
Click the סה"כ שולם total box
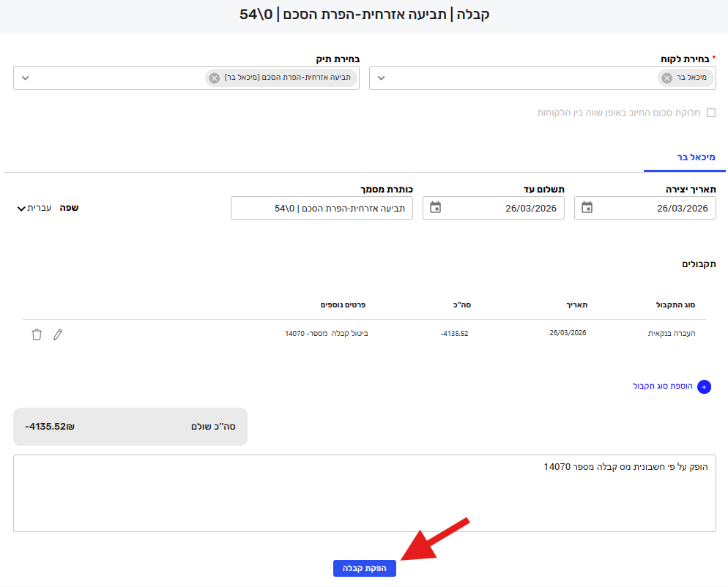point(130,426)
